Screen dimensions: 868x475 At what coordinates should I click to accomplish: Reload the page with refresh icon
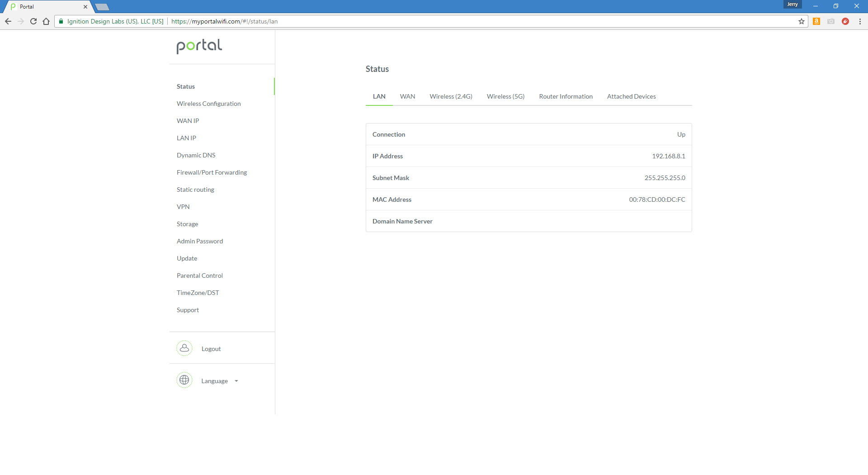coord(33,21)
